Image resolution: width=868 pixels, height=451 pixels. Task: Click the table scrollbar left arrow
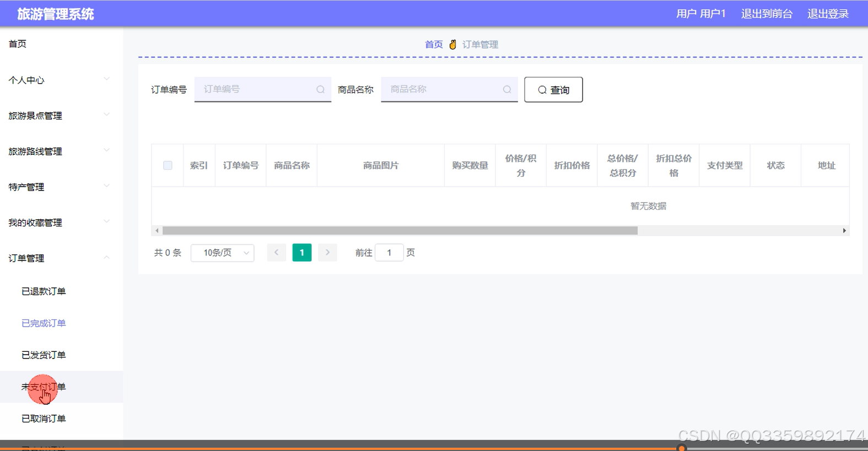157,231
